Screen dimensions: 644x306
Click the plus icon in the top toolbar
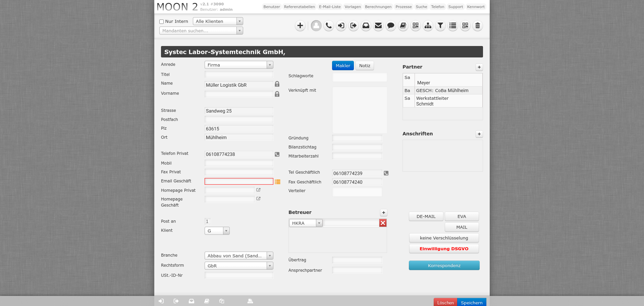[300, 26]
